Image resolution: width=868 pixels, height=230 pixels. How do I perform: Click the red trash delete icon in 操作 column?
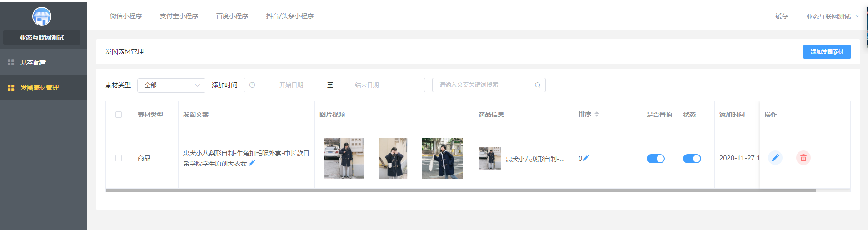[803, 158]
